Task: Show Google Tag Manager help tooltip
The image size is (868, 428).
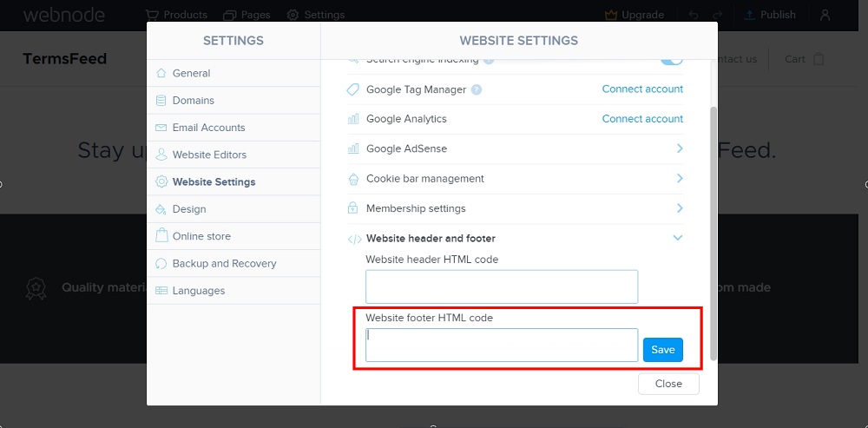Action: (x=477, y=89)
